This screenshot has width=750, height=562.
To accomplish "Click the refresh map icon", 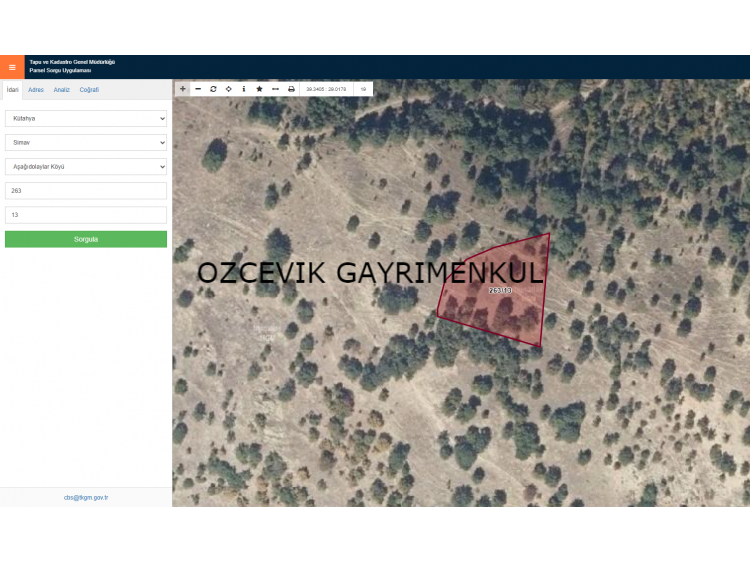I will point(213,89).
